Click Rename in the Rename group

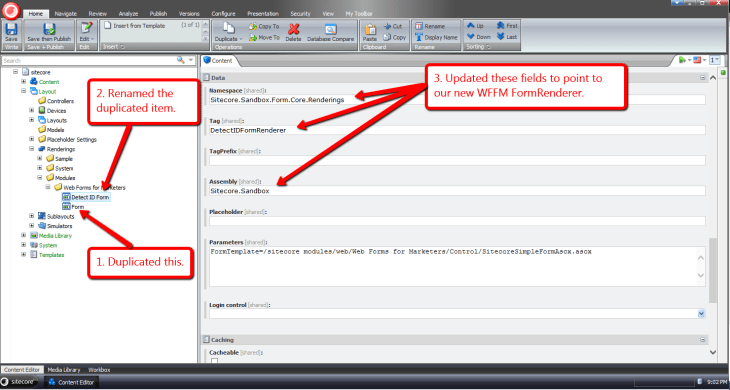pyautogui.click(x=430, y=27)
